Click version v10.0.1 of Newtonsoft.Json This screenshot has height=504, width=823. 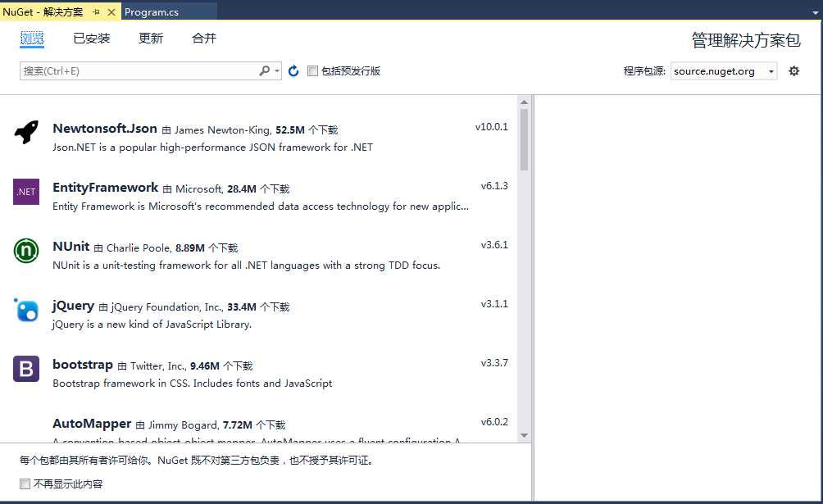coord(491,126)
